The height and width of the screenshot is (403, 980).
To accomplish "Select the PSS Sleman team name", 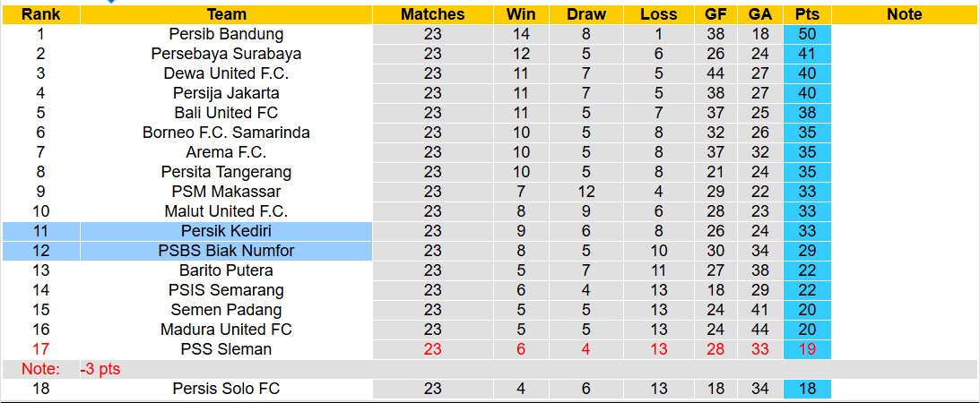I will [226, 349].
